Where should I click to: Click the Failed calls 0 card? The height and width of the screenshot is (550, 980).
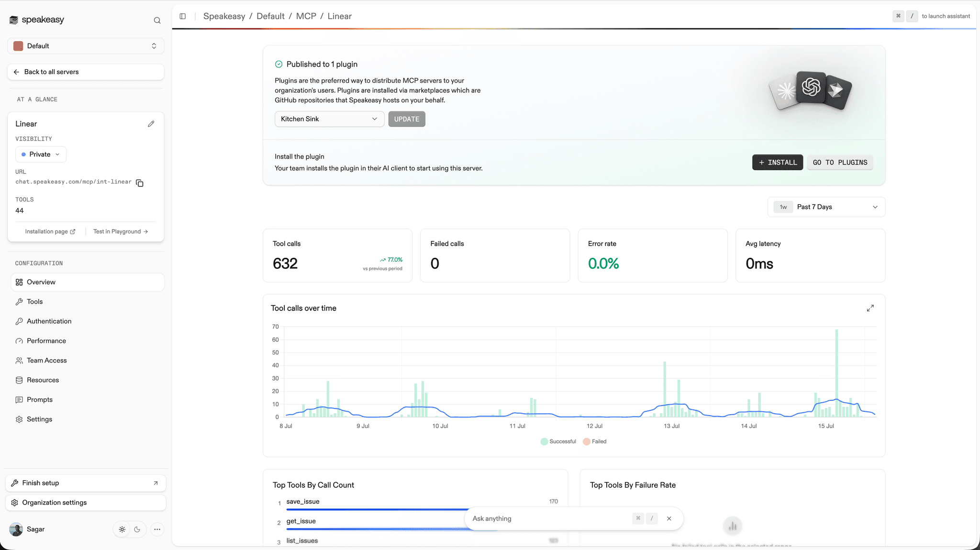[x=495, y=255]
